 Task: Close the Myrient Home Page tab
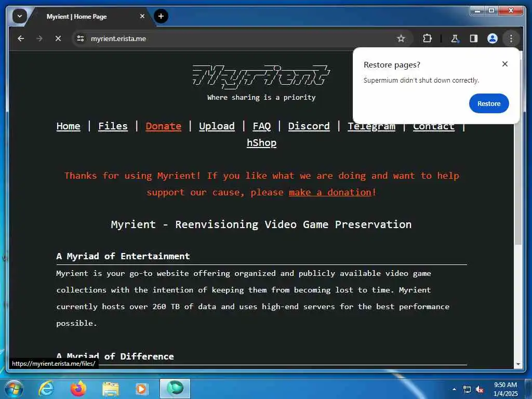tap(142, 16)
